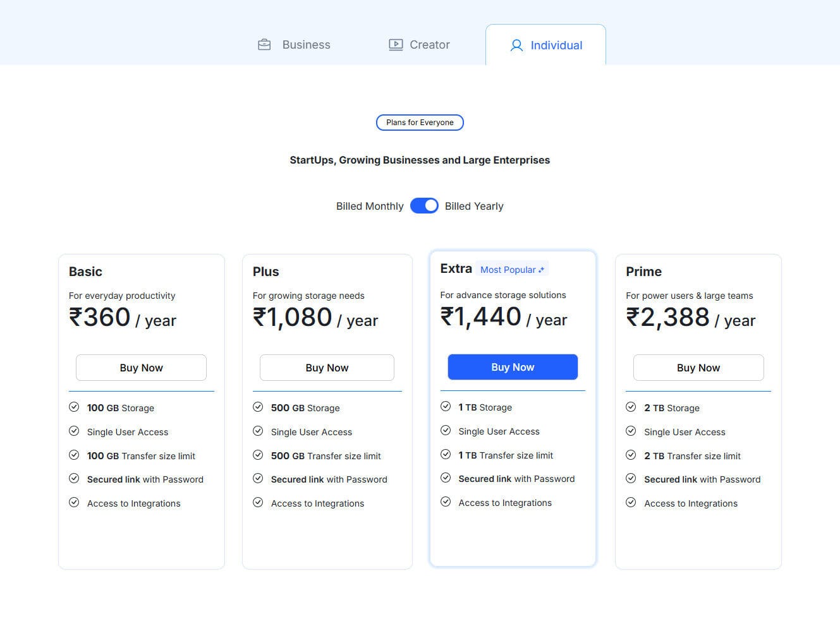This screenshot has height=619, width=840.
Task: Click Buy Now on the Prime plan
Action: [x=698, y=367]
